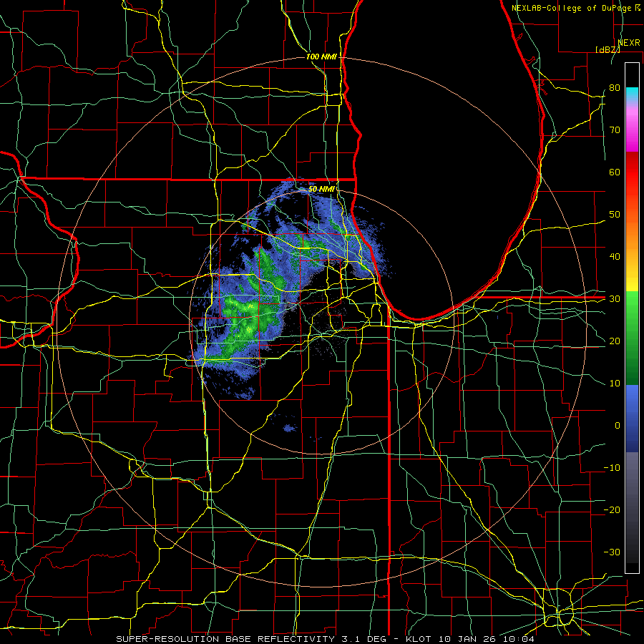The height and width of the screenshot is (644, 644).
Task: Click the -20 value on dBZ scale
Action: click(x=612, y=509)
